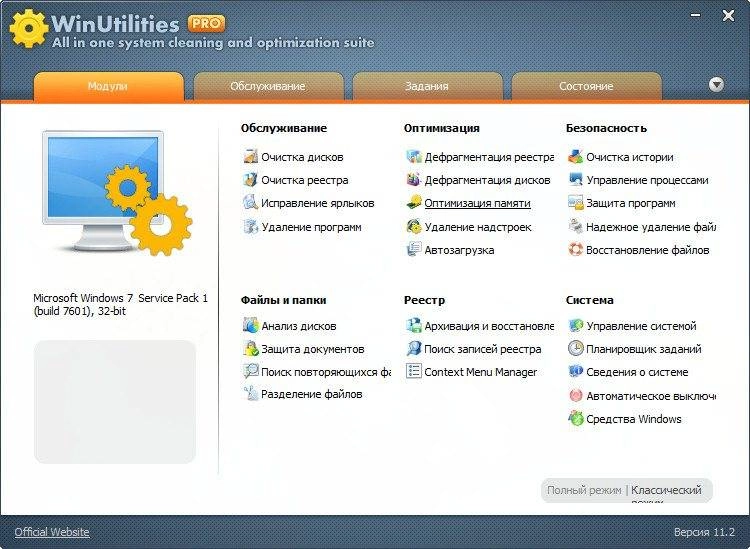Image resolution: width=750 pixels, height=549 pixels.
Task: Click the Средства Windows icon
Action: point(575,418)
